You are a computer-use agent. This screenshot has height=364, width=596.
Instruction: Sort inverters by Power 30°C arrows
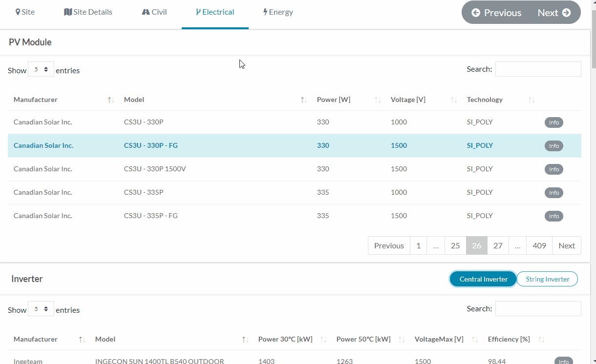[x=323, y=340]
